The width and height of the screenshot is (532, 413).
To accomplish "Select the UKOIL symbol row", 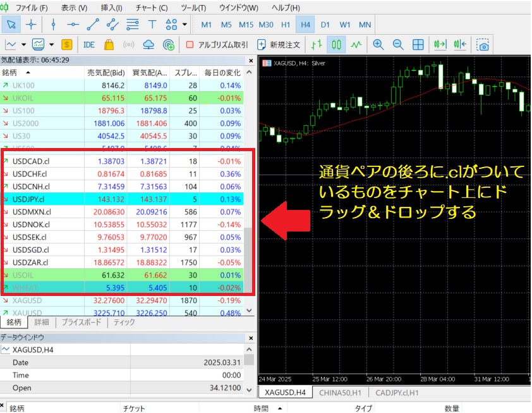I will point(122,98).
